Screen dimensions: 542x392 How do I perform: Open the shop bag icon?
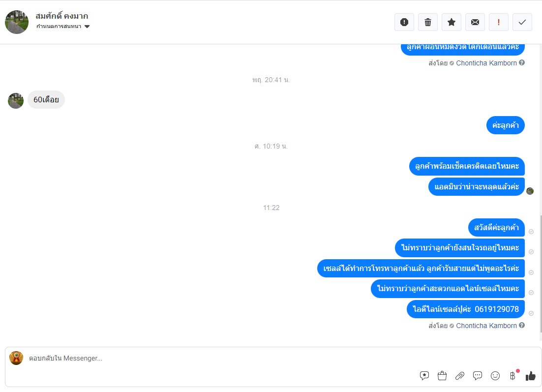pos(442,375)
